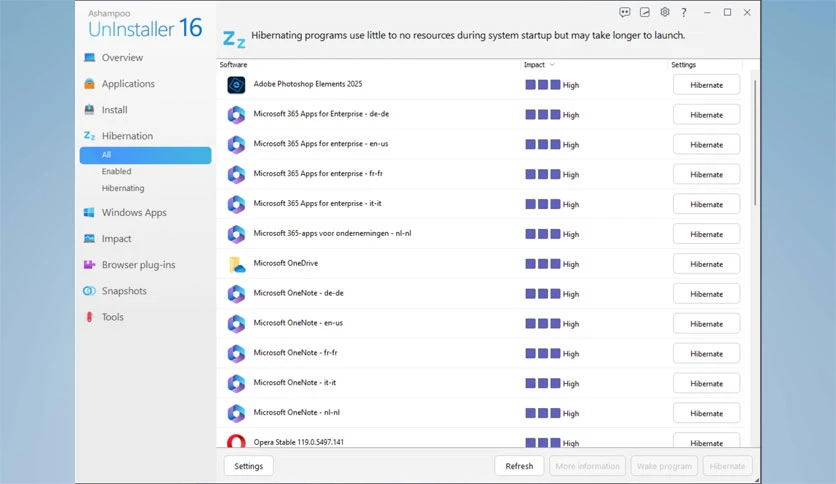Click Microsoft OneNote en-us app icon
The height and width of the screenshot is (484, 836).
(x=236, y=324)
